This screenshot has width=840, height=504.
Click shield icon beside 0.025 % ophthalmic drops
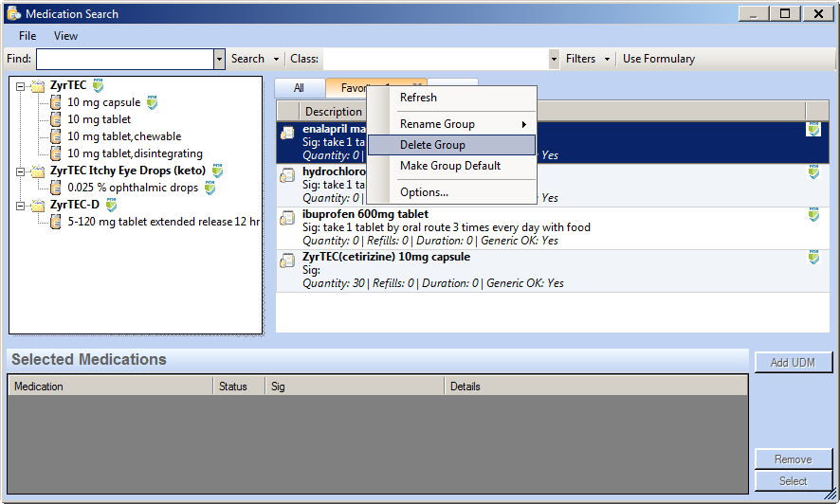[x=210, y=188]
